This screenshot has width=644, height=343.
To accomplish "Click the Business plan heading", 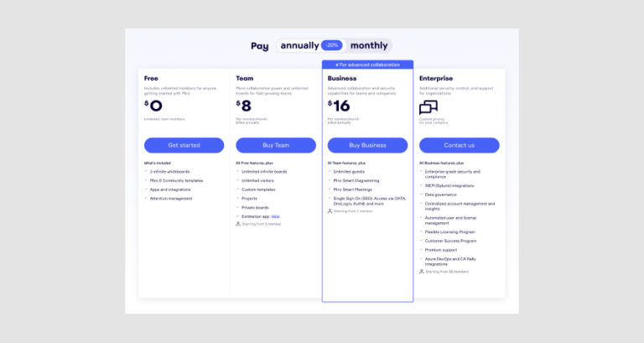I will pos(342,78).
